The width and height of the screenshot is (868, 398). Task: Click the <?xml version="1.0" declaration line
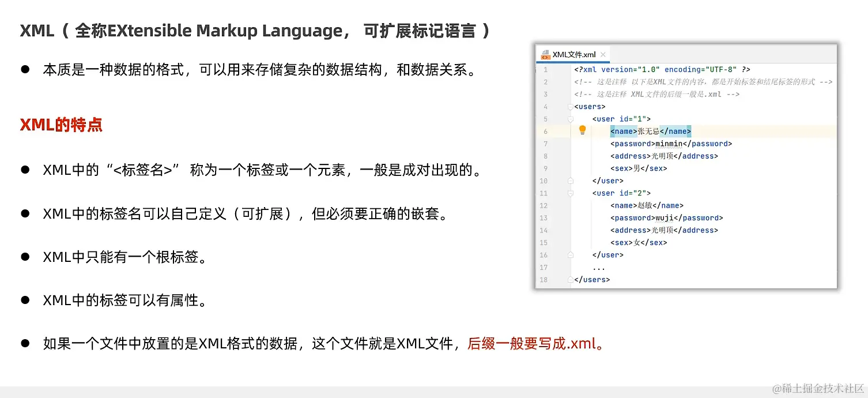coord(662,70)
